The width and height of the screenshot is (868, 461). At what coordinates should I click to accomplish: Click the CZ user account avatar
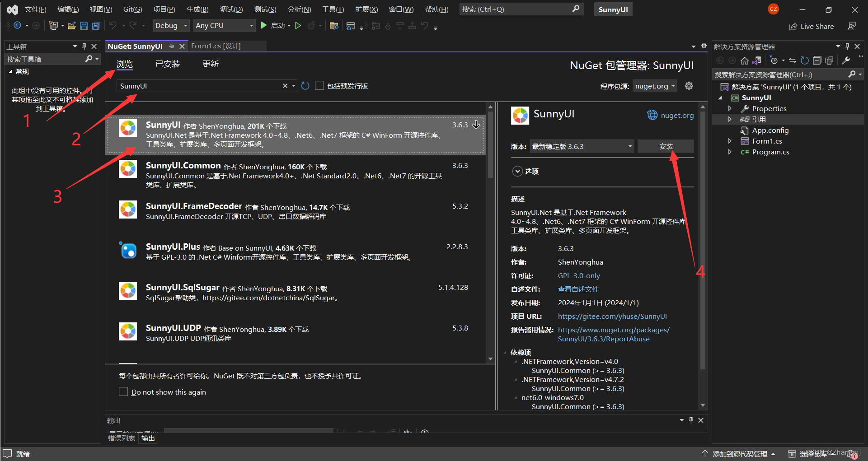(x=774, y=9)
